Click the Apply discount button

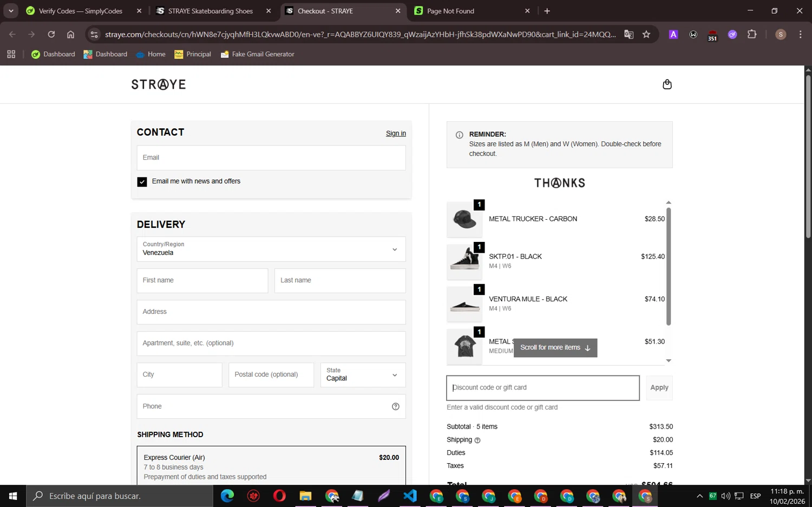[659, 387]
